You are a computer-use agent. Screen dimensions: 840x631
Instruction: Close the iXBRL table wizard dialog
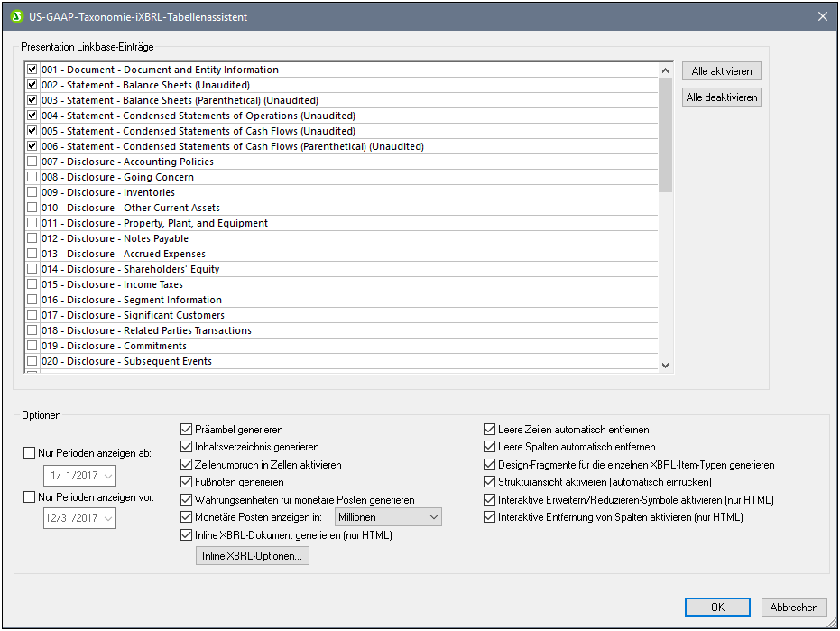(822, 16)
